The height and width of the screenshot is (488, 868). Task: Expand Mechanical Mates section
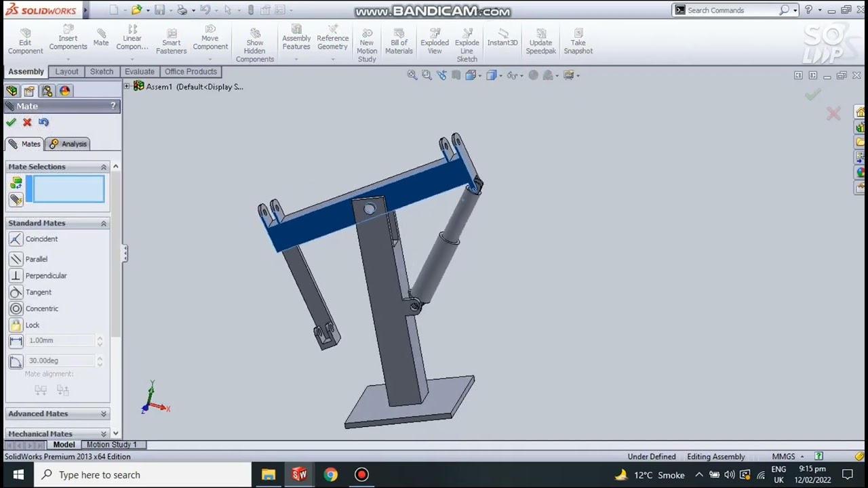click(104, 434)
